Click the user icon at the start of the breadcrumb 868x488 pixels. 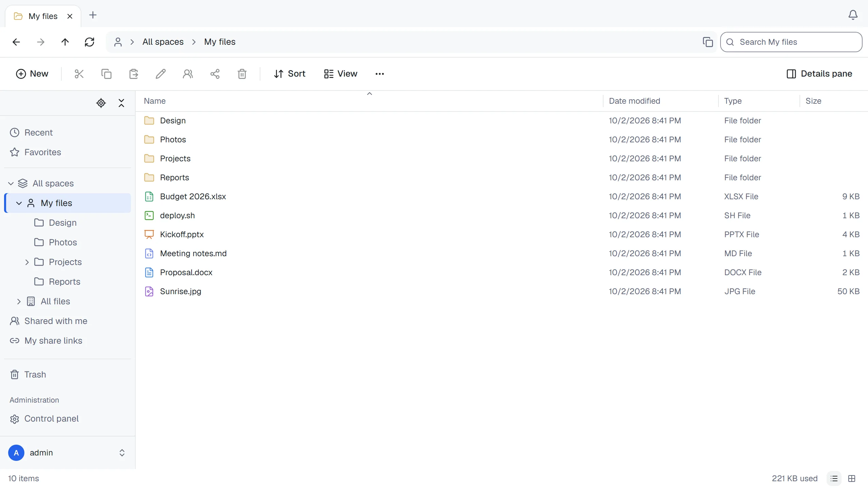(118, 42)
